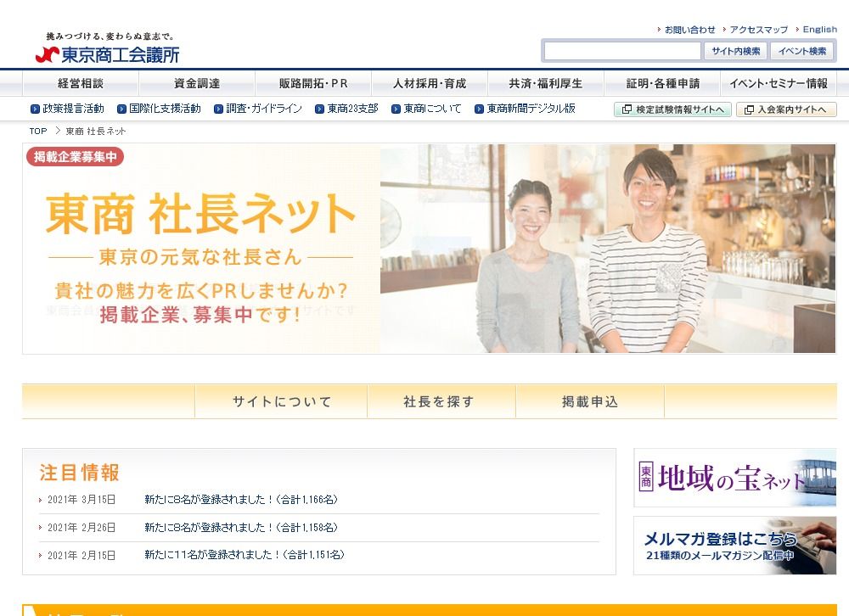Open the 入会案内サイトへ external site button
Viewport: 849px width, 616px height.
(785, 109)
